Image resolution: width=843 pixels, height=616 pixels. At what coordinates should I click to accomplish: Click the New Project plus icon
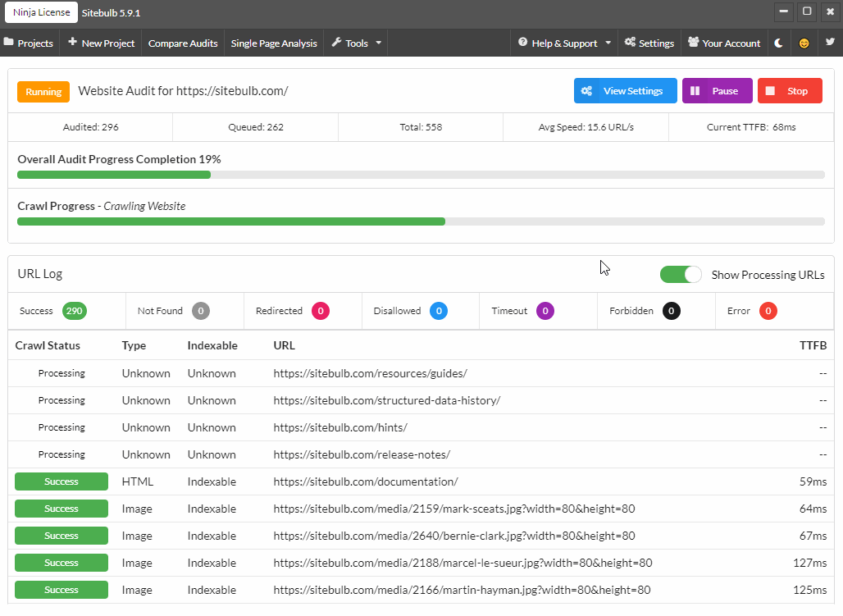pyautogui.click(x=72, y=42)
